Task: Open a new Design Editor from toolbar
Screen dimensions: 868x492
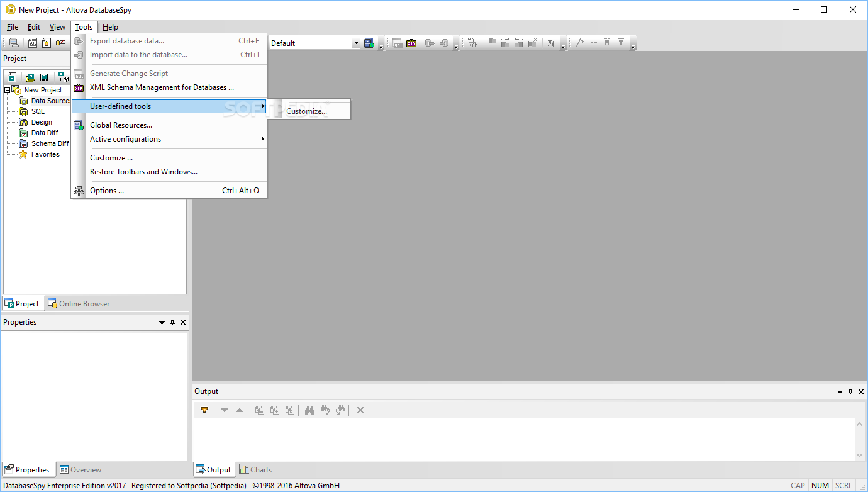Action: (x=47, y=43)
